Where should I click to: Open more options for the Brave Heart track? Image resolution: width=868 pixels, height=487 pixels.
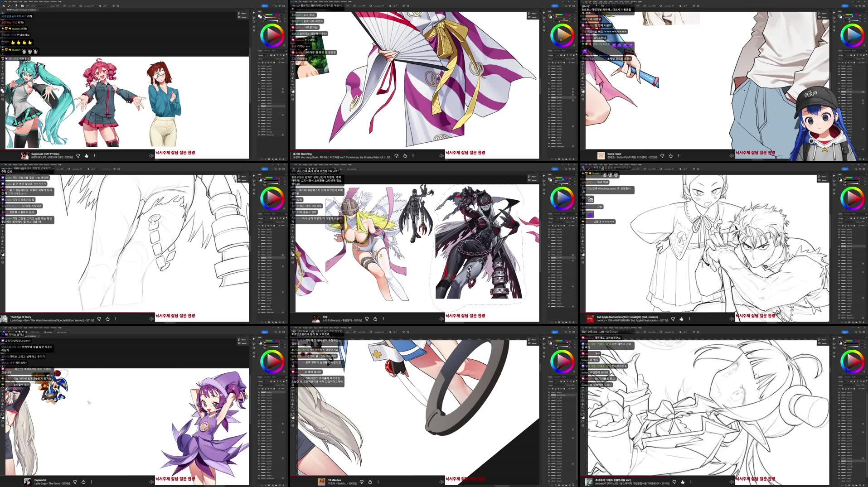(x=679, y=155)
